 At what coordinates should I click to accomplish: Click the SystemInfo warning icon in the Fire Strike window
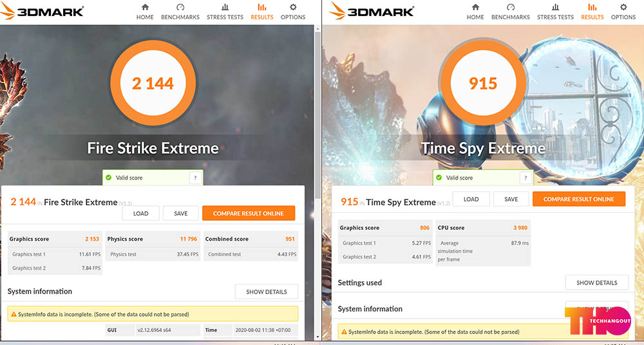(14, 314)
